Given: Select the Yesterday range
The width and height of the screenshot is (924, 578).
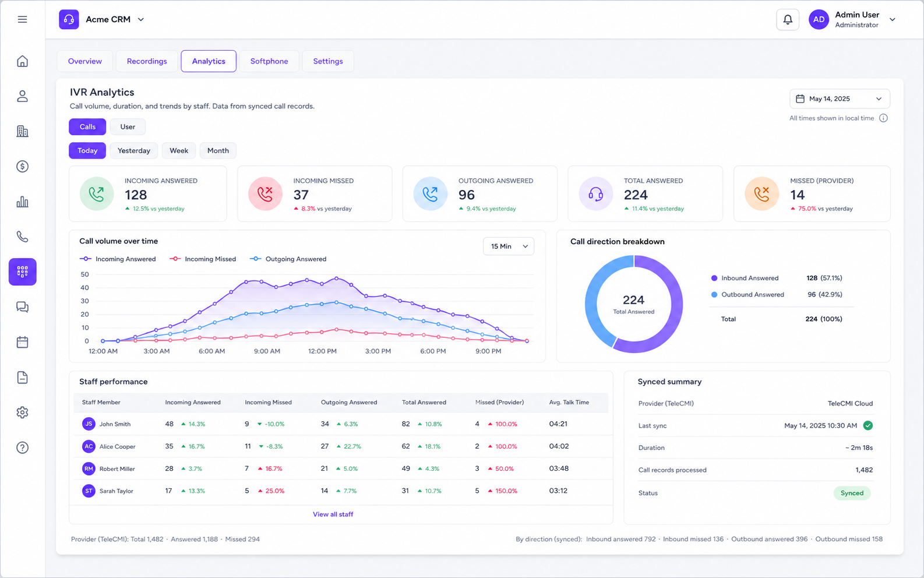Looking at the screenshot, I should pyautogui.click(x=134, y=150).
